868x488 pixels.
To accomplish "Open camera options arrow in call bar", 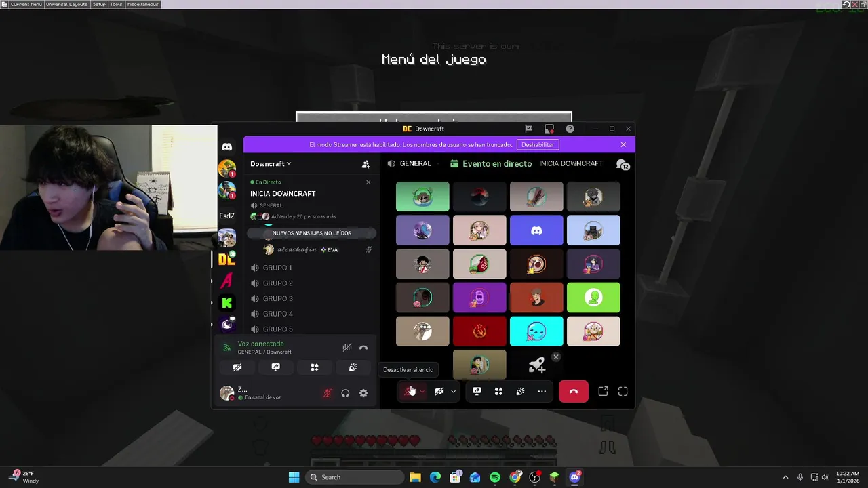I will tap(453, 391).
